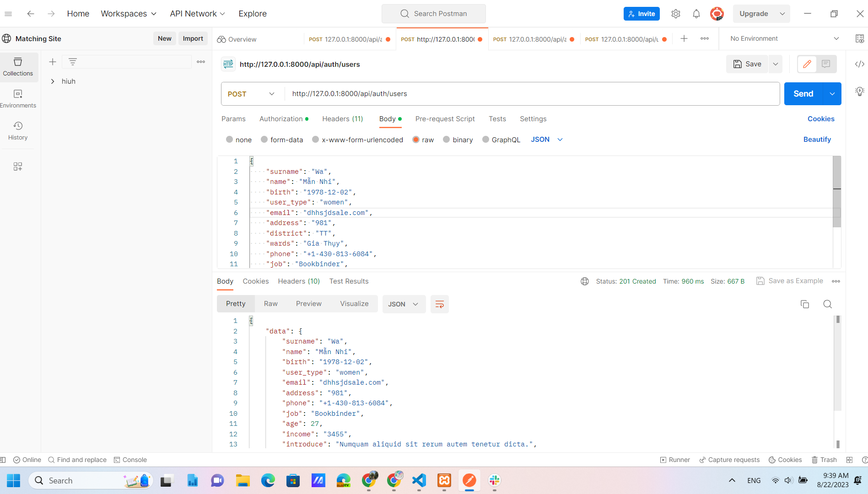Click the request body vertical scrollbar
The image size is (868, 494).
837,192
